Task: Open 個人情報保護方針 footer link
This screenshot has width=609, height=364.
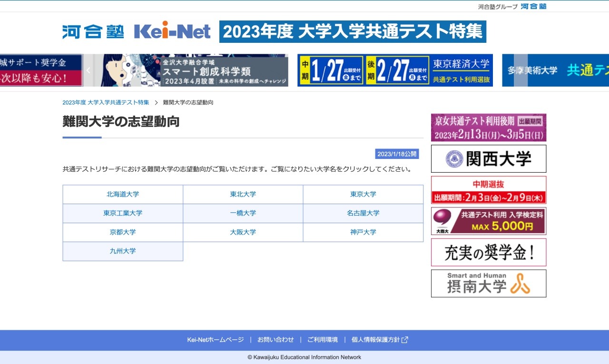Action: click(x=376, y=340)
